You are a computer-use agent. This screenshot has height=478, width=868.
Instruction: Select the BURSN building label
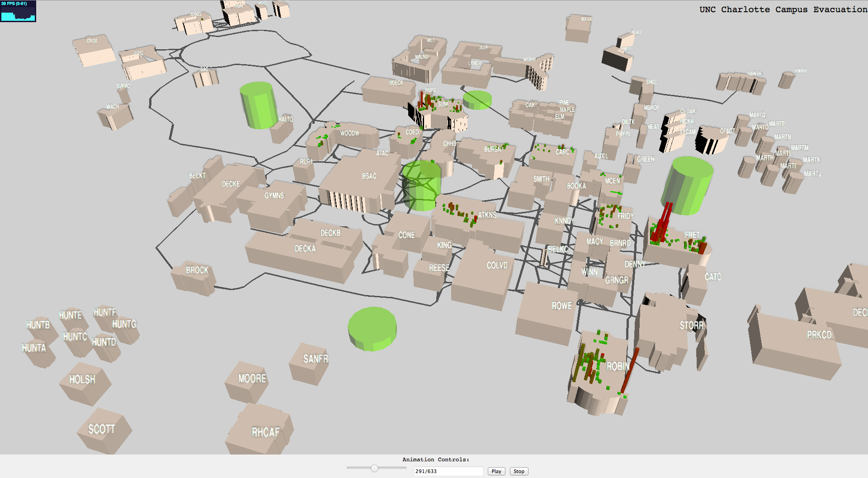coord(492,149)
